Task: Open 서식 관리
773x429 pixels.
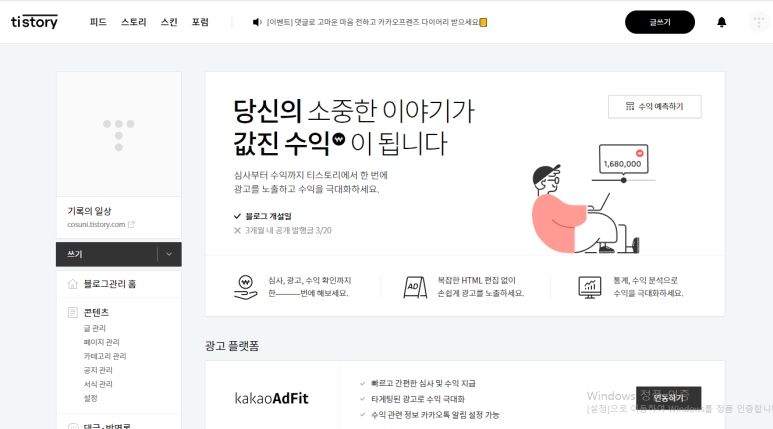Action: click(x=98, y=384)
